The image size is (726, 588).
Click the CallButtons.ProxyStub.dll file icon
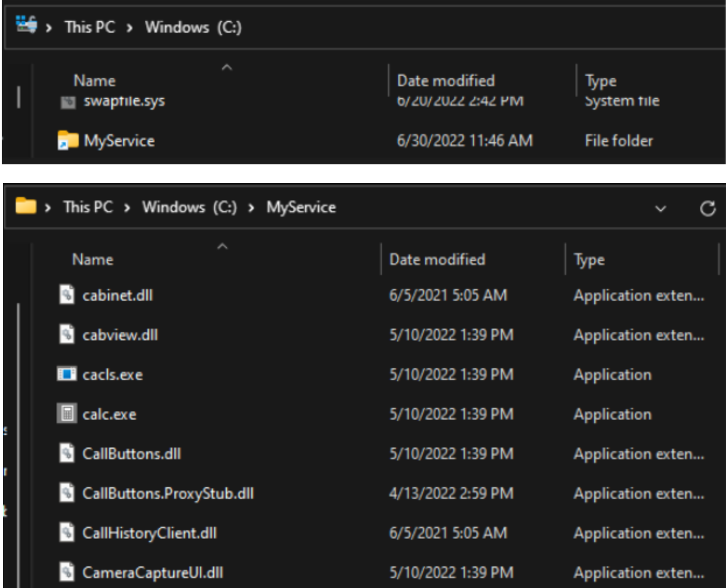click(67, 493)
